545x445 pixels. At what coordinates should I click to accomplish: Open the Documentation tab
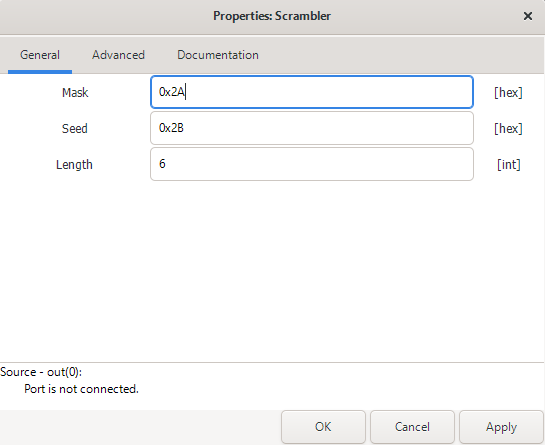click(x=218, y=55)
